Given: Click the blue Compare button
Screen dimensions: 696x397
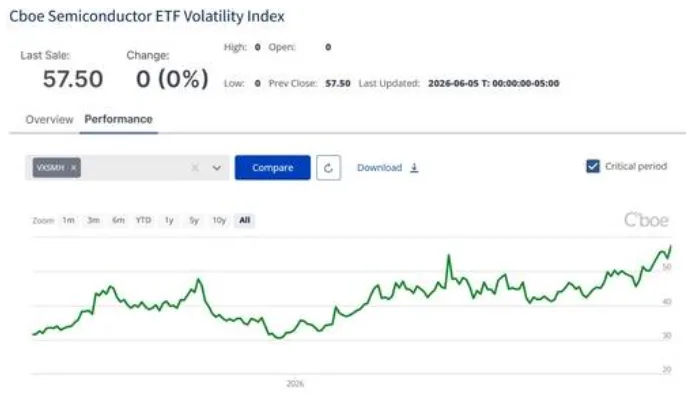Looking at the screenshot, I should point(273,167).
